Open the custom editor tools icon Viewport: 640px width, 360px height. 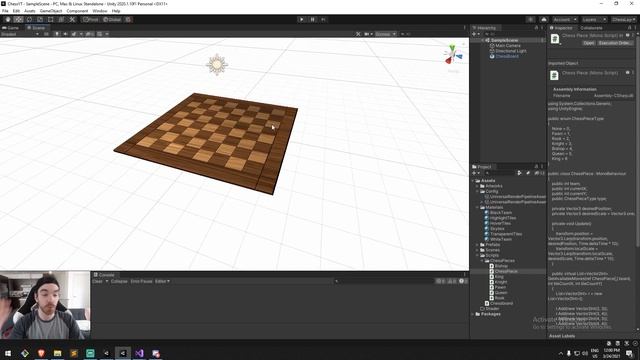pos(72,19)
